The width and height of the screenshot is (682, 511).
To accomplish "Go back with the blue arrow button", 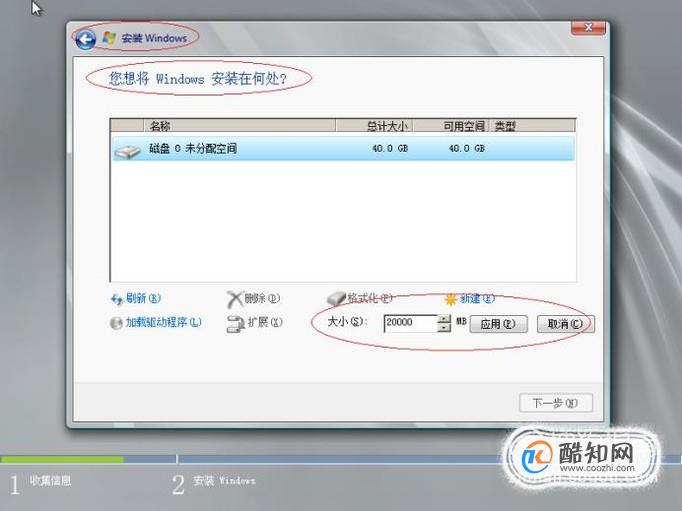I will pos(86,40).
